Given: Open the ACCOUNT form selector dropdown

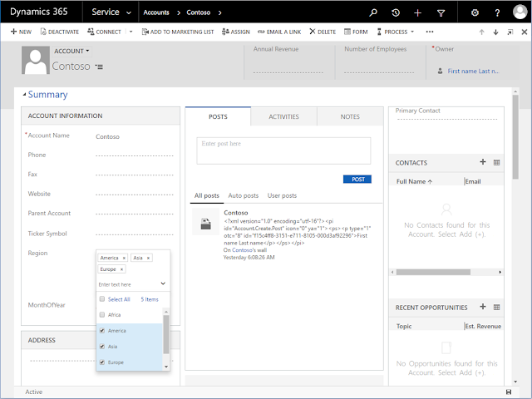Looking at the screenshot, I should (x=71, y=51).
